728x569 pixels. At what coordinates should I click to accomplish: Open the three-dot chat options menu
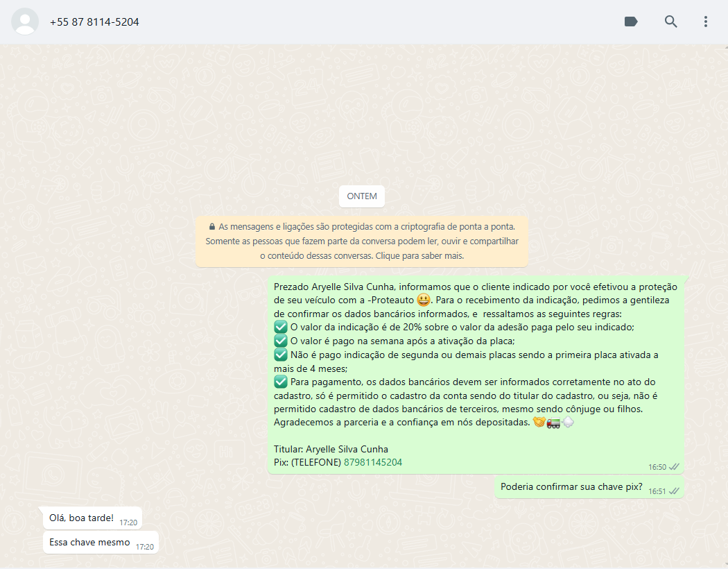[706, 22]
